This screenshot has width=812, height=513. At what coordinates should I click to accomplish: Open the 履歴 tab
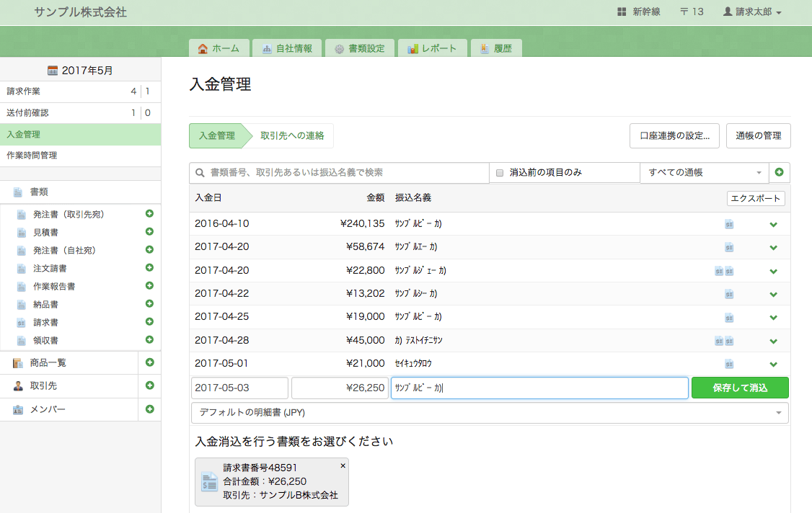pyautogui.click(x=496, y=48)
